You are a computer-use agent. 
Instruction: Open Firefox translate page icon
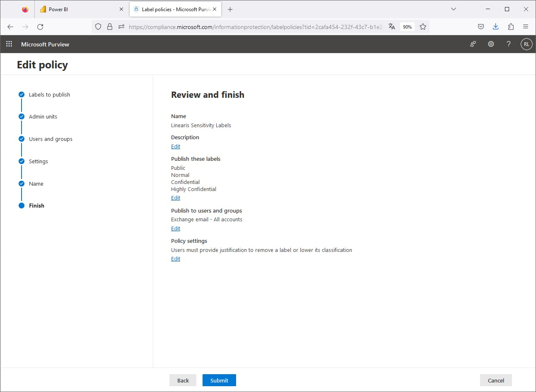tap(391, 26)
